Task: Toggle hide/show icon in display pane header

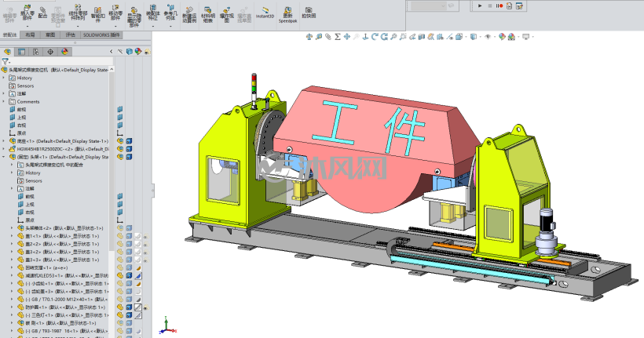Action: click(120, 52)
